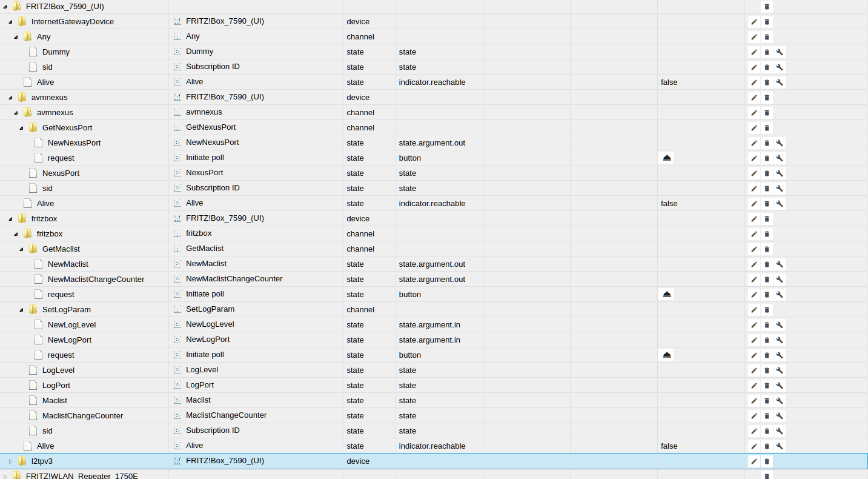
Task: Collapse the SetLogParam channel
Action: [x=21, y=310]
